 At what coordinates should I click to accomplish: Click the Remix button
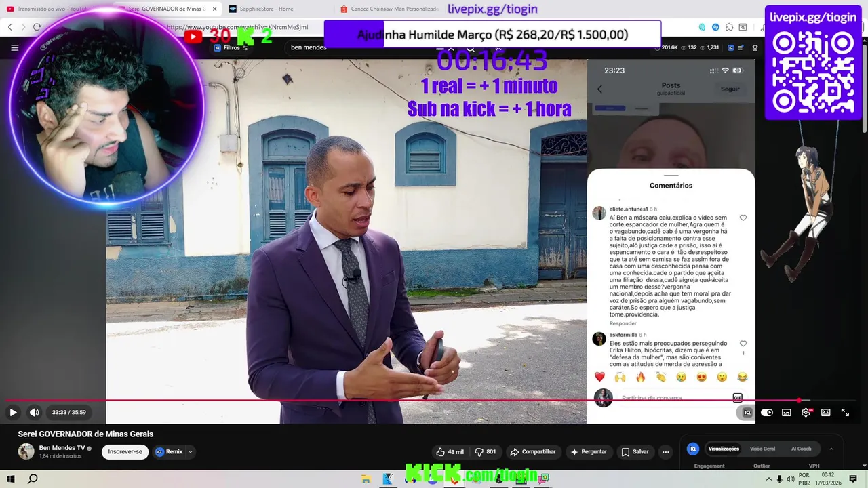(x=170, y=452)
